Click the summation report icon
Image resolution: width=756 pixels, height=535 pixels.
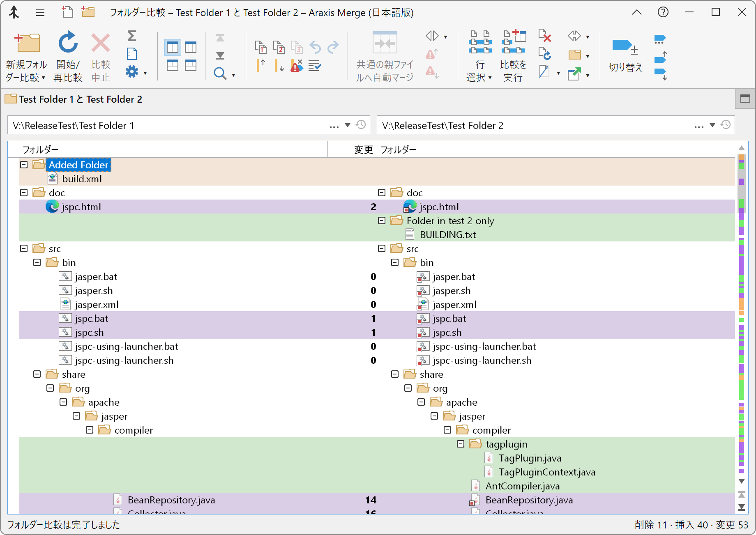131,36
